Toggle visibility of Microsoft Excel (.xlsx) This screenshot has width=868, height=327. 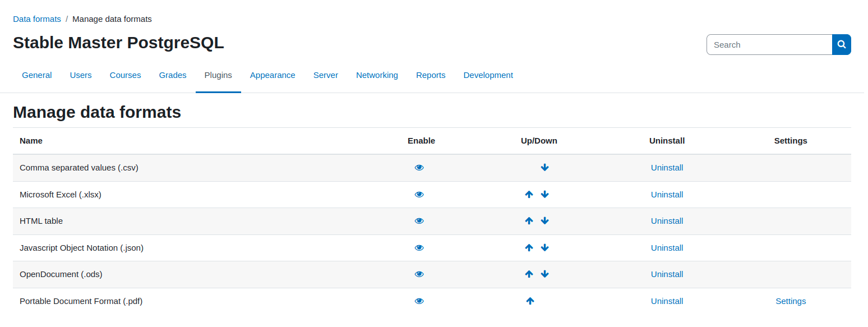tap(419, 195)
